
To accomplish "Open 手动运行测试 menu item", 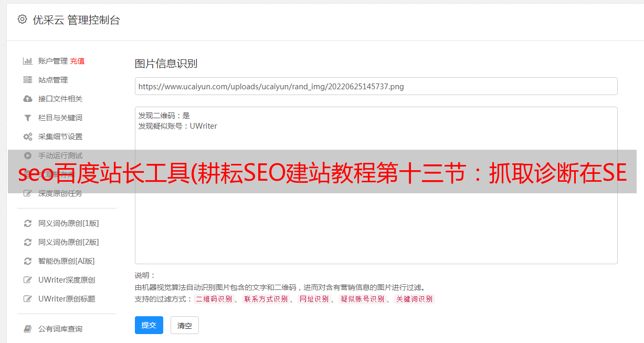I will click(x=60, y=155).
